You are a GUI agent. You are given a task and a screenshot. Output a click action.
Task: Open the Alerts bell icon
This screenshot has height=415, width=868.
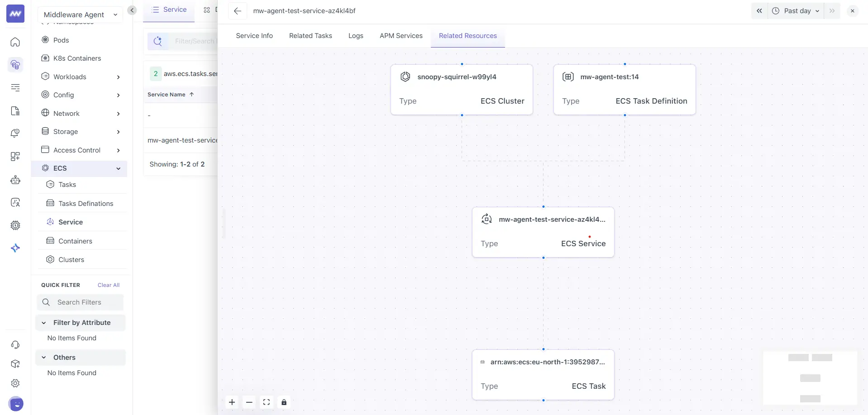[15, 133]
